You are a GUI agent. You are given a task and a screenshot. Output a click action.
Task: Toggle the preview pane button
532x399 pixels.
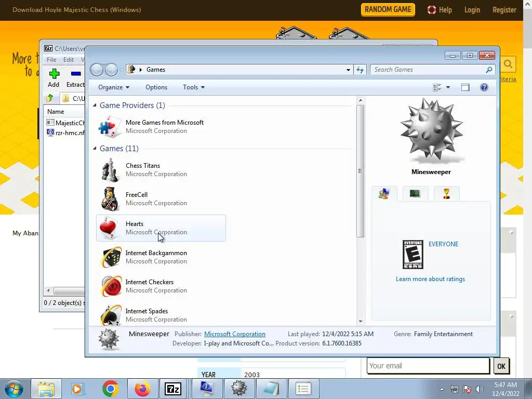[465, 87]
